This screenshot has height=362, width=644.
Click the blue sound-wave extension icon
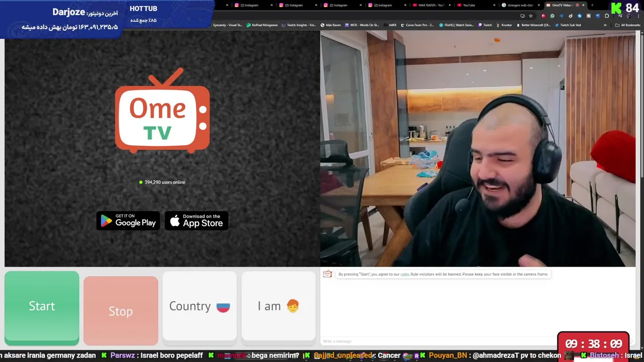tap(561, 16)
